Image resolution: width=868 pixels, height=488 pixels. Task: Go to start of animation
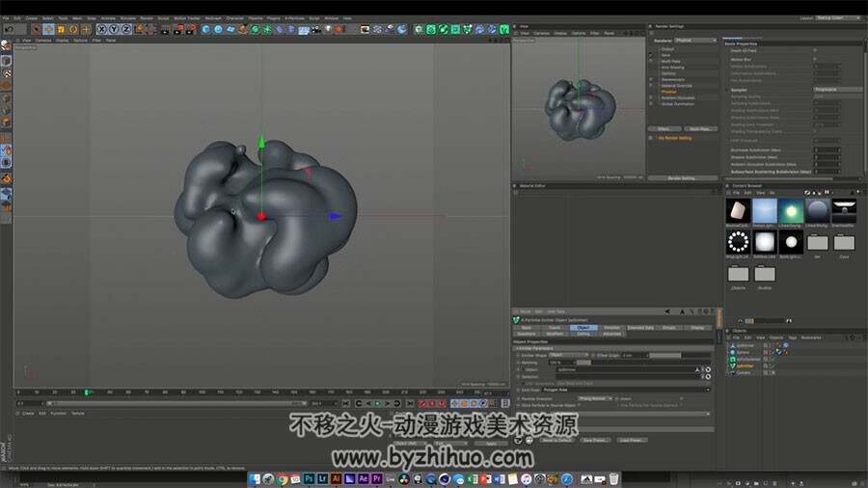(x=346, y=403)
